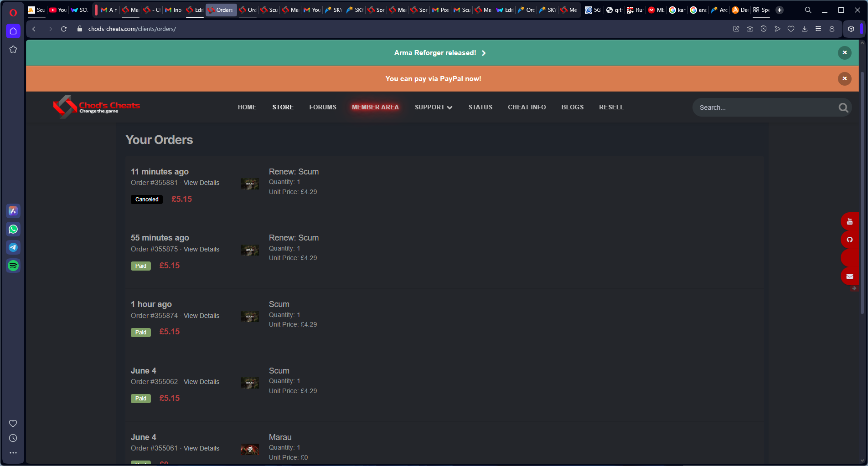
Task: Reload the current page
Action: (64, 29)
